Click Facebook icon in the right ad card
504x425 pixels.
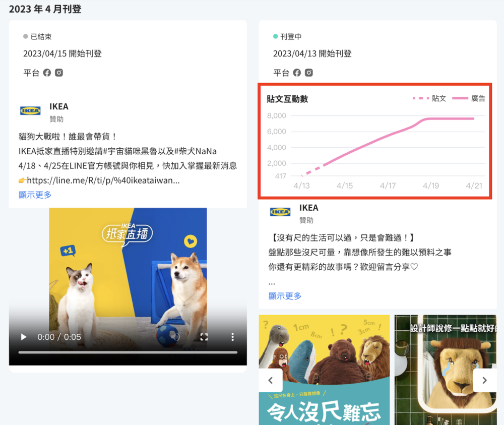pos(297,73)
